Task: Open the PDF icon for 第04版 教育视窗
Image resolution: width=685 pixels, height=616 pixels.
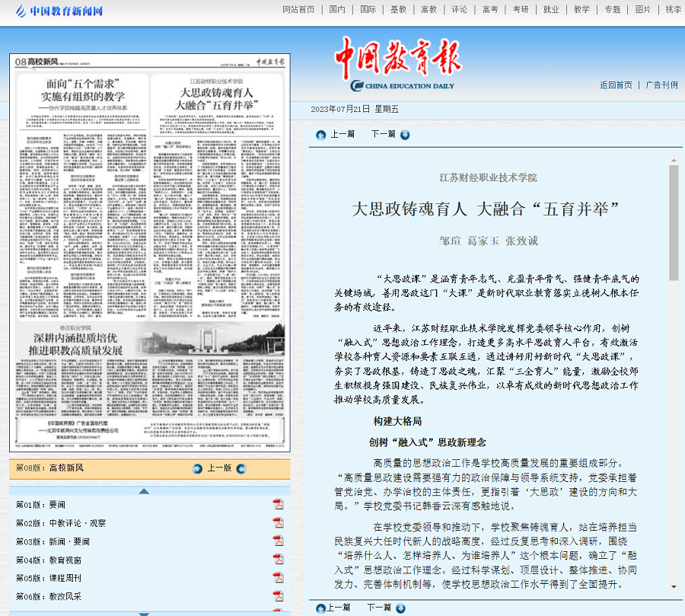Action: coord(279,560)
